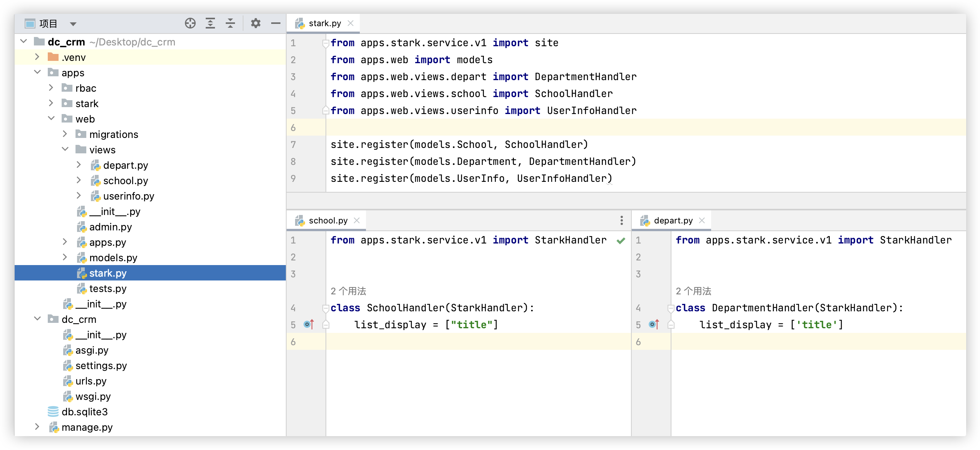
Task: Click the Expand All tree icon
Action: tap(210, 24)
